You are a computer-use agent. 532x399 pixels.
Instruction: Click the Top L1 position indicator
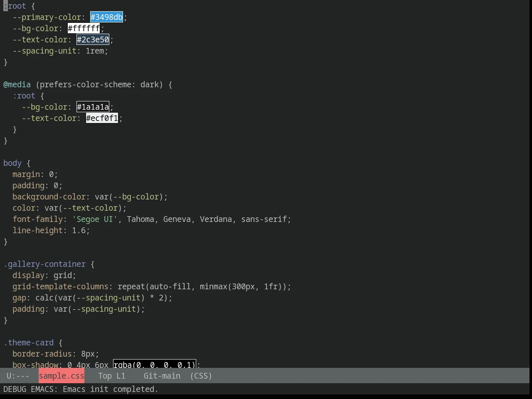[x=112, y=376]
